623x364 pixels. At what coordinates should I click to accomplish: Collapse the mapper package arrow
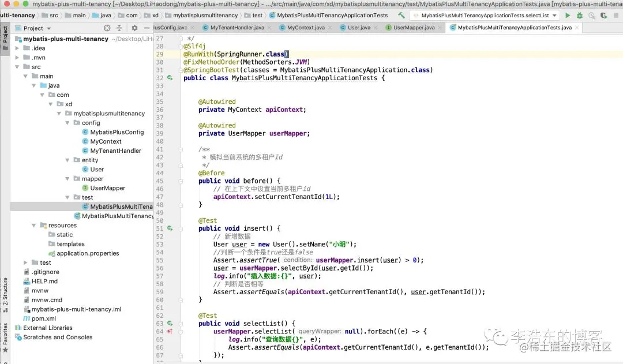(x=67, y=179)
